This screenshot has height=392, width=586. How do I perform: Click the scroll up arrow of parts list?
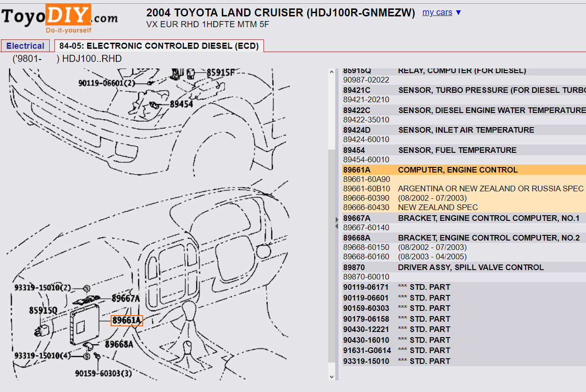click(x=332, y=72)
